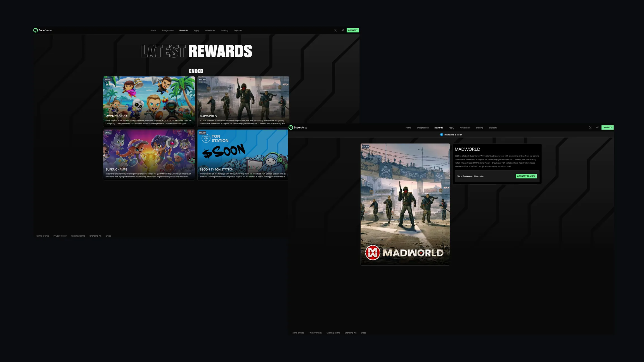This screenshot has height=362, width=644.
Task: Open the Madworld reward card in list
Action: (243, 102)
